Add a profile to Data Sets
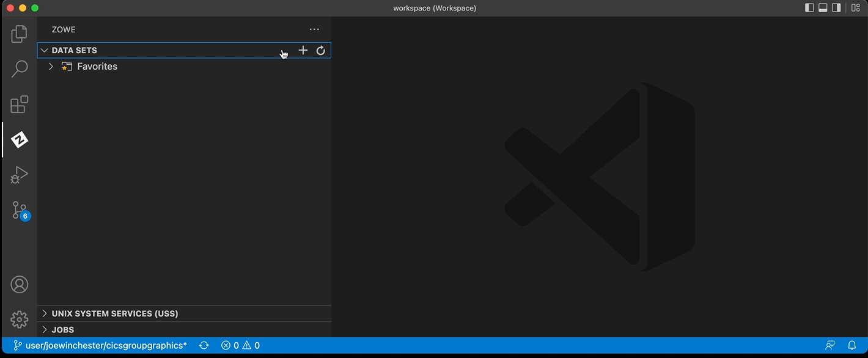Image resolution: width=868 pixels, height=358 pixels. (x=303, y=50)
